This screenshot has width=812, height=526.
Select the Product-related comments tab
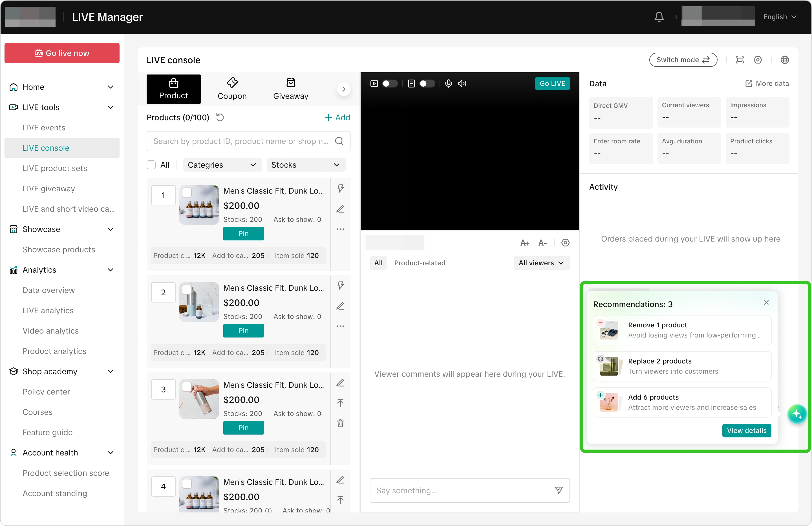coord(420,263)
